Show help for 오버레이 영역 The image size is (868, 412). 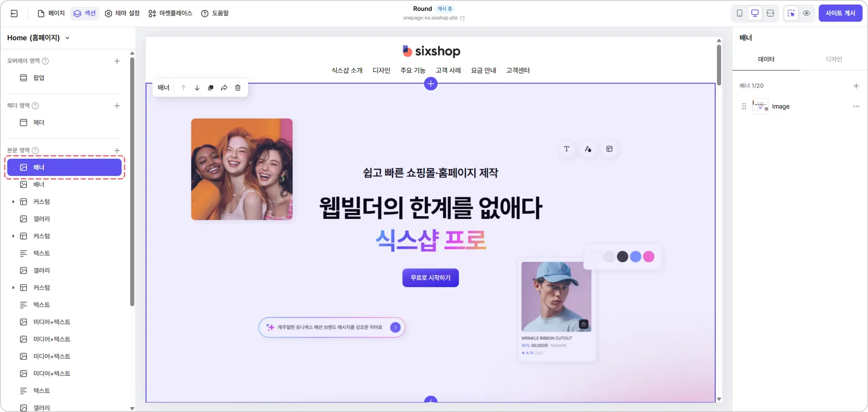pyautogui.click(x=45, y=61)
